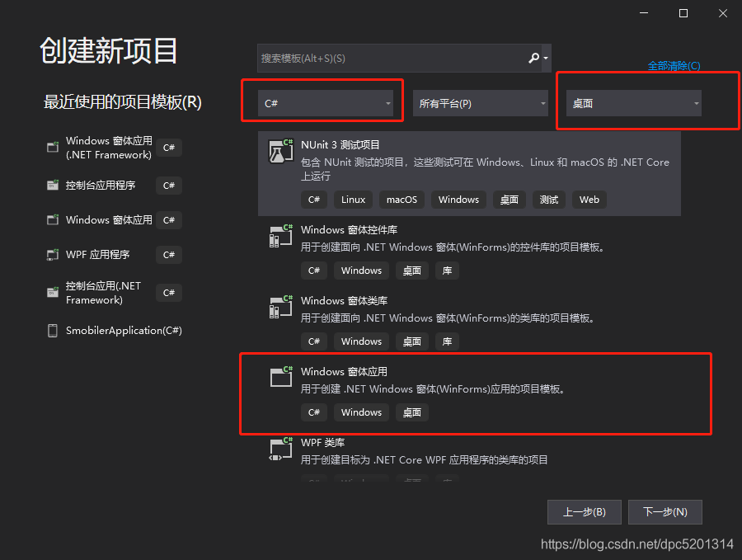Click the C# badge beside 控制台应用(.NET Framework)
The width and height of the screenshot is (742, 560).
click(x=169, y=293)
